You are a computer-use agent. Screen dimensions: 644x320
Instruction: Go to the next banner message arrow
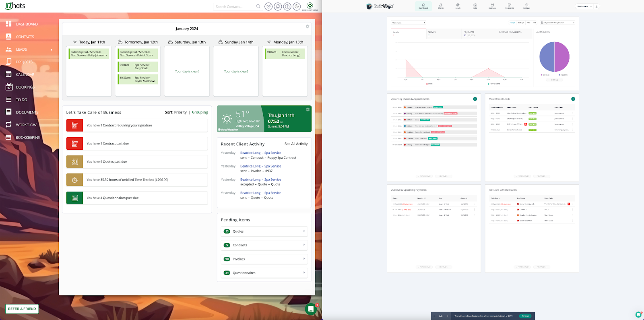[448, 316]
